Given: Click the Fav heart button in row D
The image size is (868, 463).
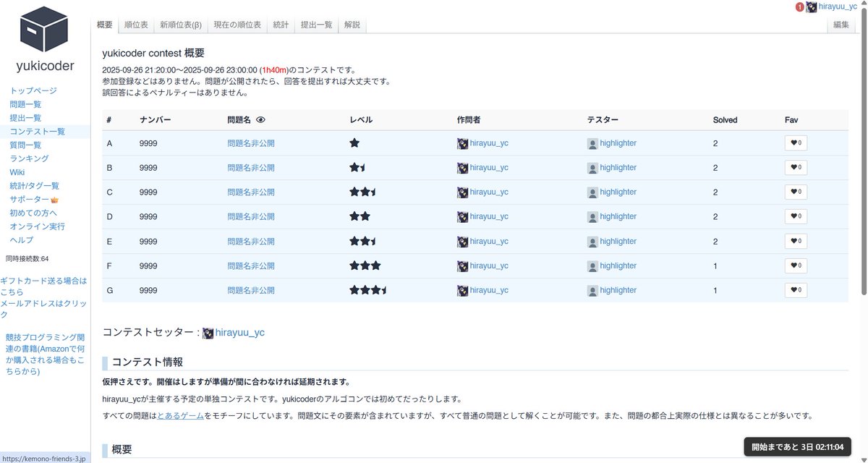Looking at the screenshot, I should [796, 217].
